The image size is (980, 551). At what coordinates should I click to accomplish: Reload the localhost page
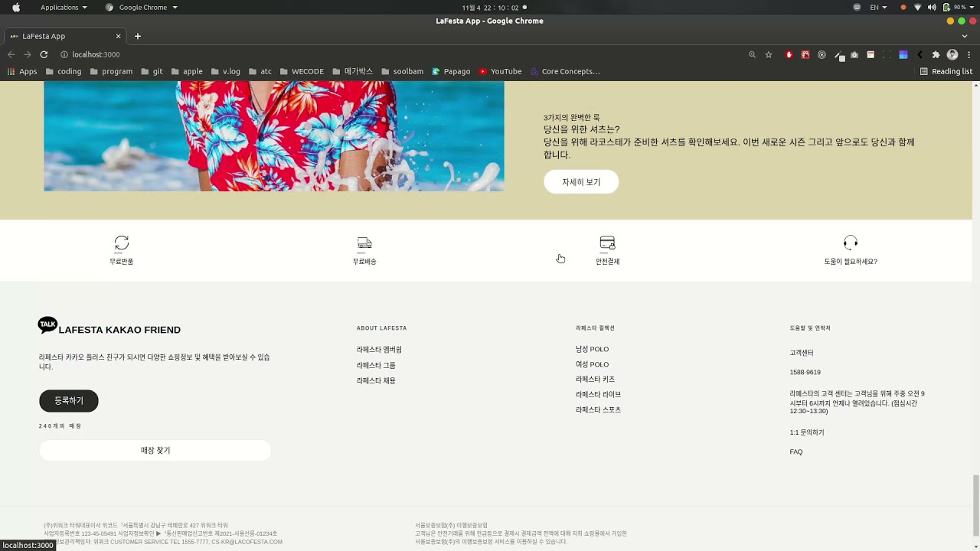pyautogui.click(x=44, y=55)
